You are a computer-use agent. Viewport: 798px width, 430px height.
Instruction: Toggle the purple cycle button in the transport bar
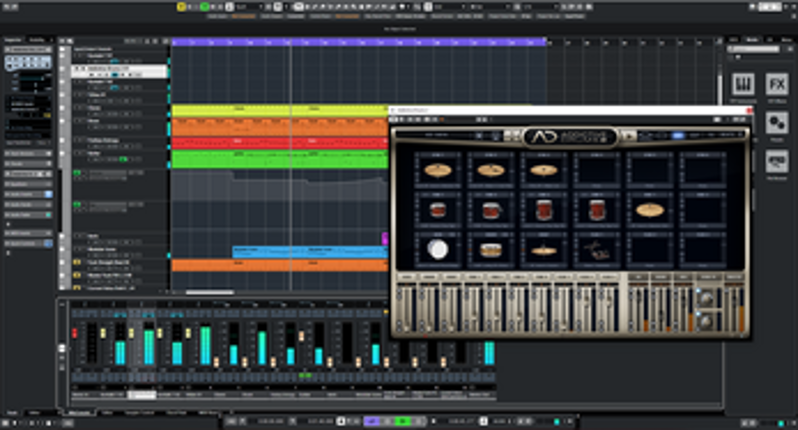click(372, 421)
